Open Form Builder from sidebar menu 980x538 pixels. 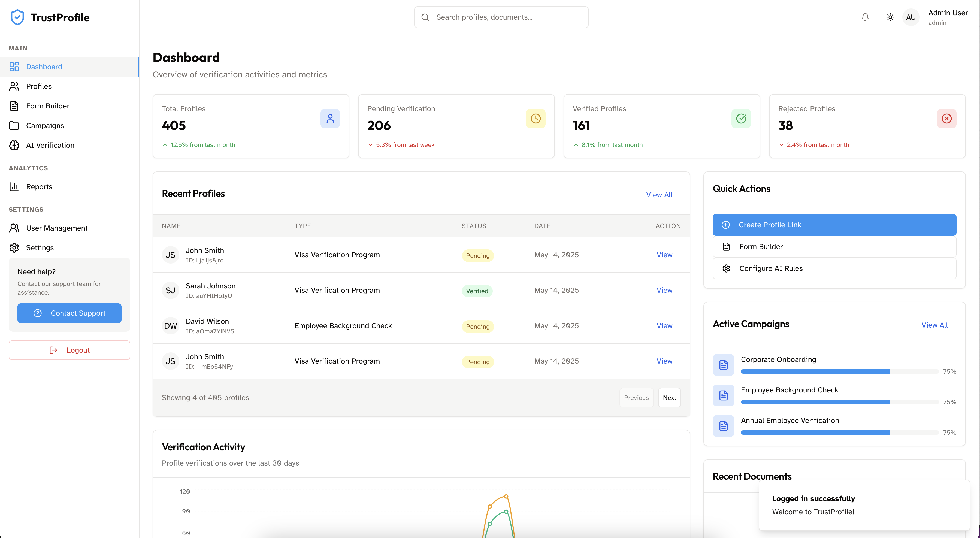(x=69, y=106)
